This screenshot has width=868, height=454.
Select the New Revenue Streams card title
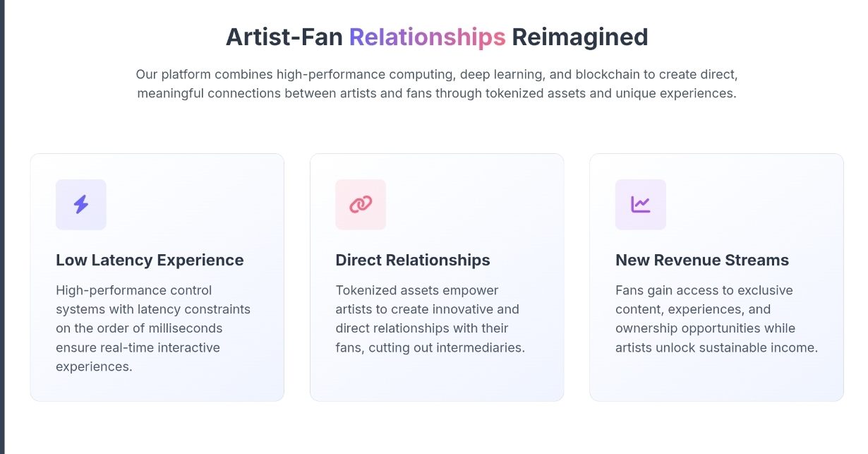click(x=702, y=260)
